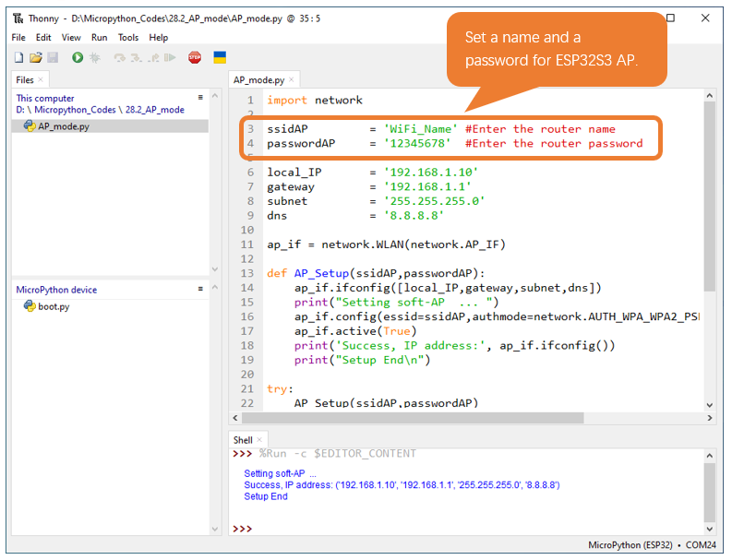Click shell scrollbar up arrow
This screenshot has width=732, height=560.
(710, 456)
